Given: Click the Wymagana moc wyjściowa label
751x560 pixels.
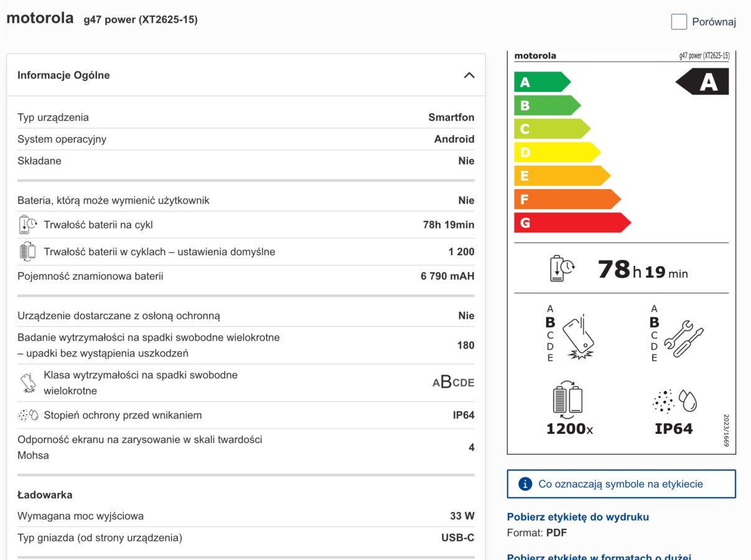Looking at the screenshot, I should coord(80,516).
